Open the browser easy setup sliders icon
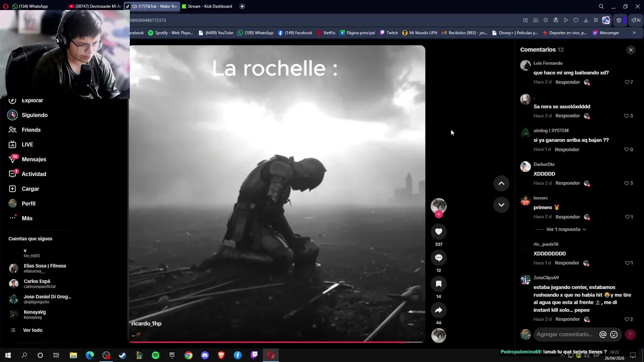 click(x=596, y=20)
